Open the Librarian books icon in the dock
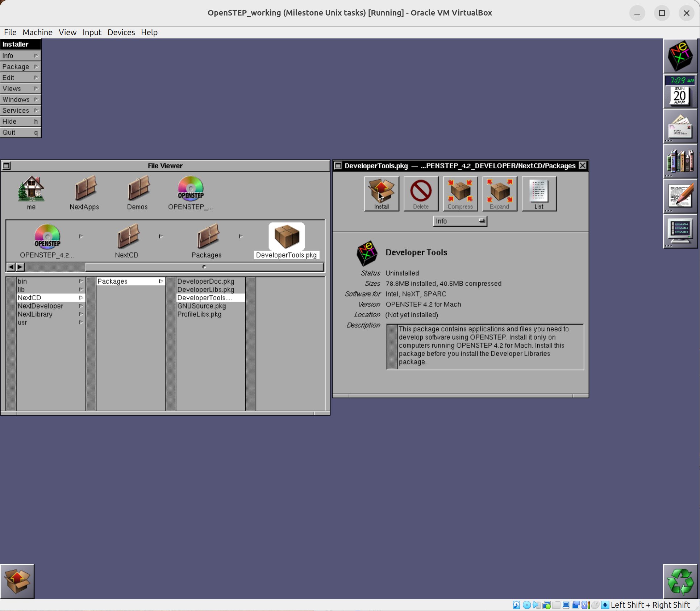700x611 pixels. (x=680, y=161)
